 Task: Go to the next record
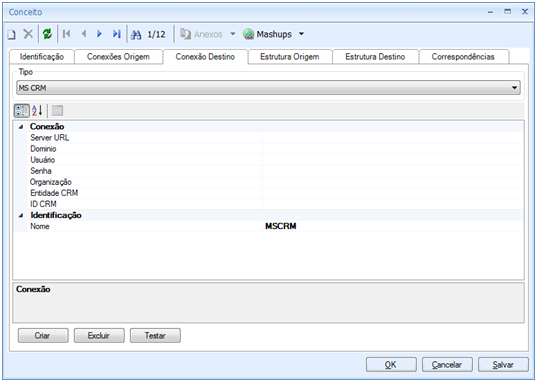99,34
